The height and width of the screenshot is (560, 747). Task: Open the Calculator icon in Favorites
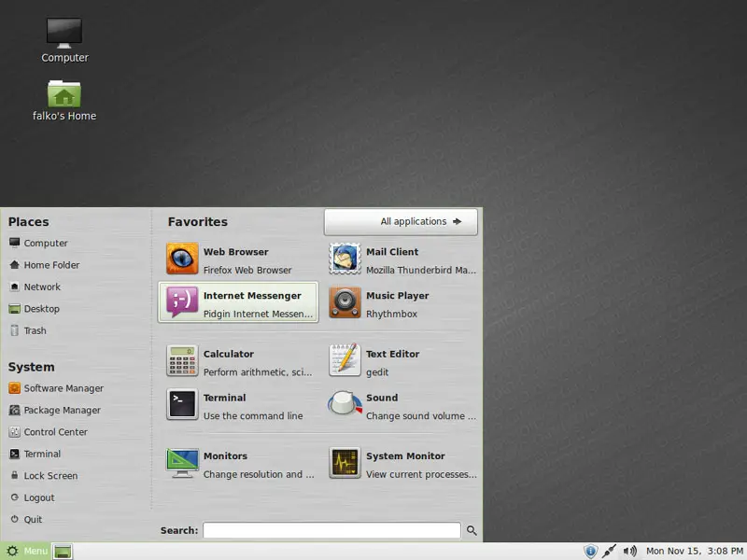point(182,360)
